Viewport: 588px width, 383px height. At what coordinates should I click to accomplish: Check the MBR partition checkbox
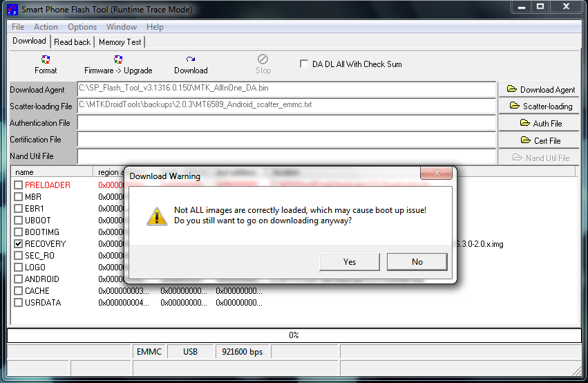tap(19, 196)
